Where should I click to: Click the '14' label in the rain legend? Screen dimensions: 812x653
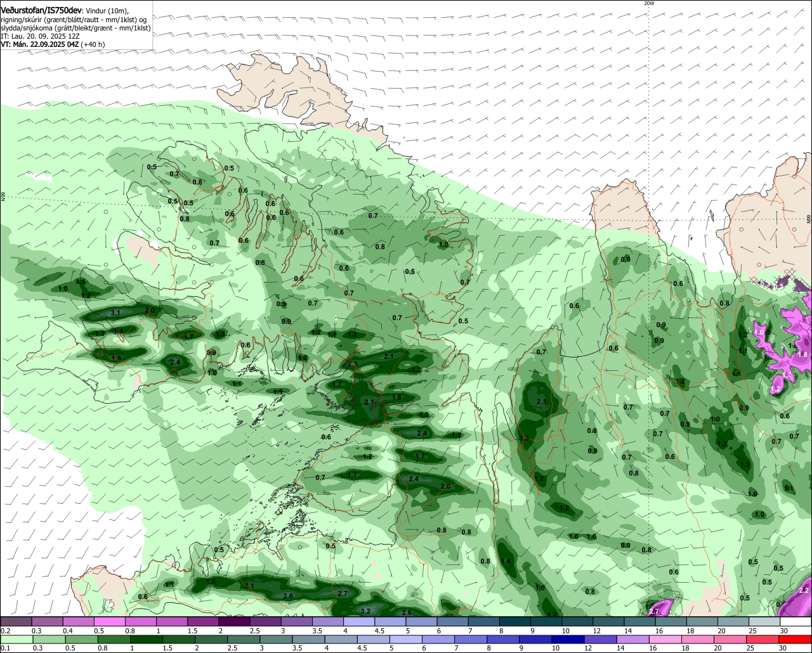620,648
